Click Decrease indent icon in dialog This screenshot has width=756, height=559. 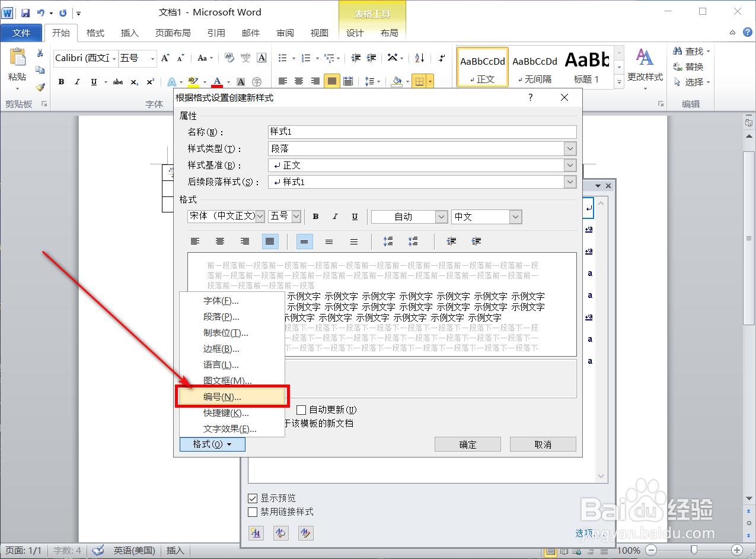click(x=451, y=242)
